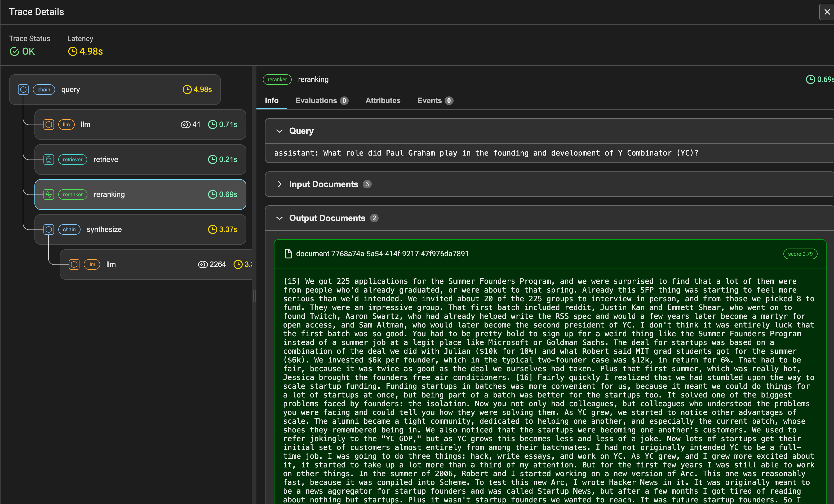Click the chain icon on query span
Viewport: 834px width, 504px height.
23,90
